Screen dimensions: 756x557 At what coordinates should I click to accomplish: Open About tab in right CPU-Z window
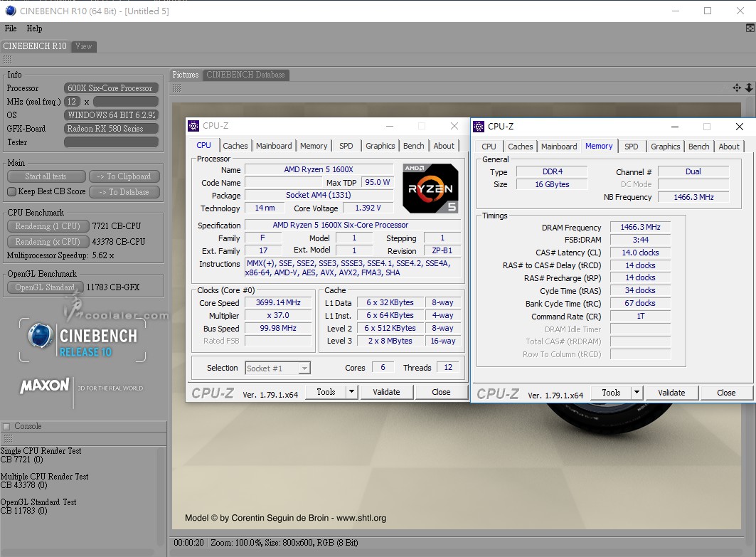coord(728,146)
